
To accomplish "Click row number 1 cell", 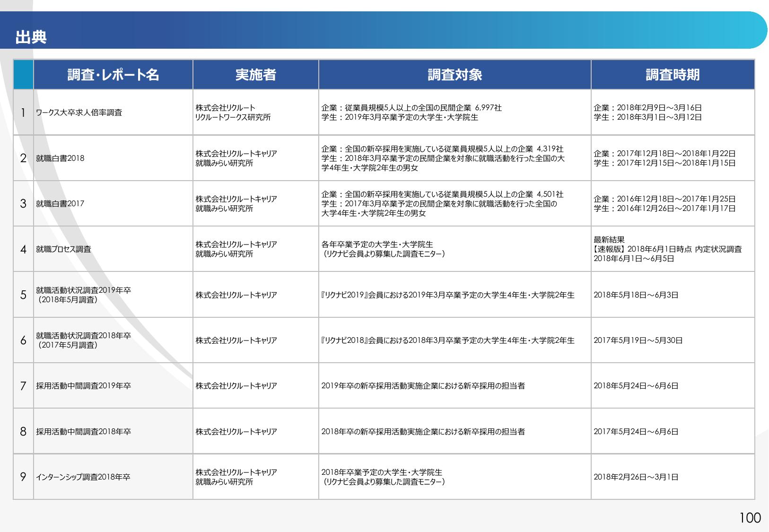I will coord(23,113).
